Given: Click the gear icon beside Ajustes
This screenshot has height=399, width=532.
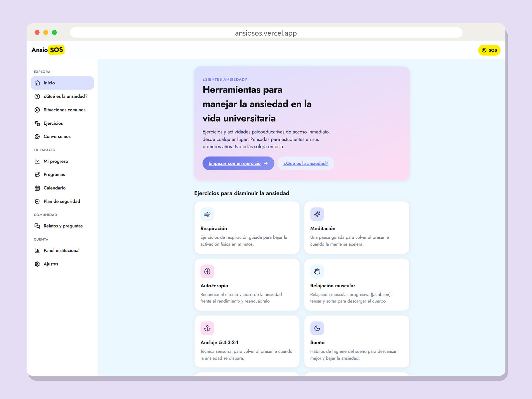Looking at the screenshot, I should [37, 264].
